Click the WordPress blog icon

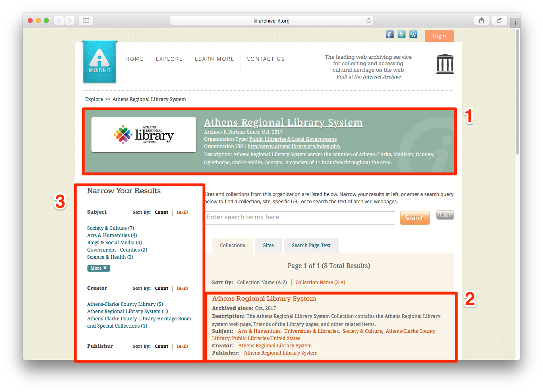(413, 35)
